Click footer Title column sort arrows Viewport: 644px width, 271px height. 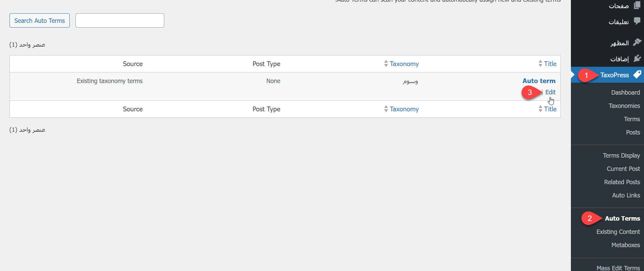pyautogui.click(x=540, y=109)
